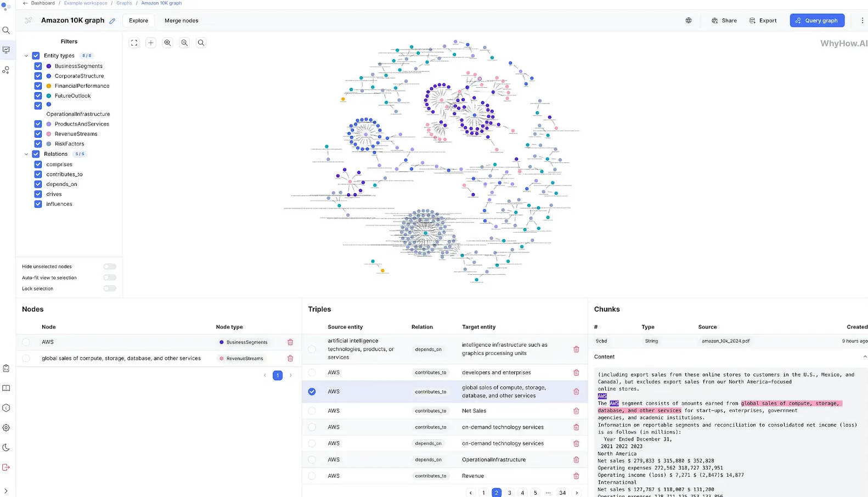Open Example workspace breadcrumb
Screen dimensions: 868x497
point(86,3)
